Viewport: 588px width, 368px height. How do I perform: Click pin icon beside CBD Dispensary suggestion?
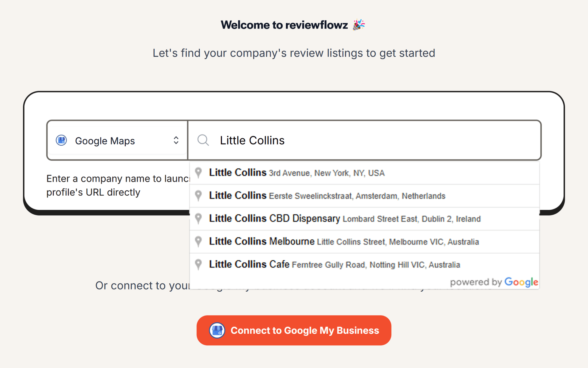tap(198, 219)
